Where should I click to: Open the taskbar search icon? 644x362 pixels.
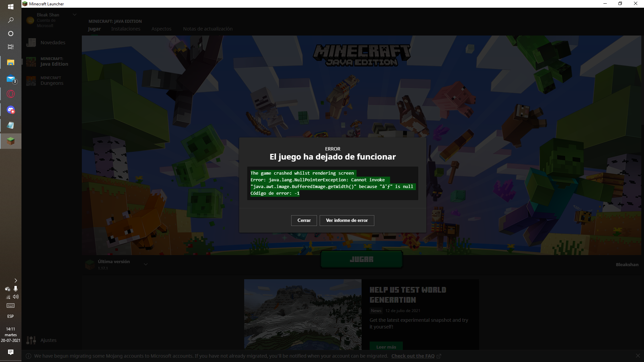coord(11,20)
